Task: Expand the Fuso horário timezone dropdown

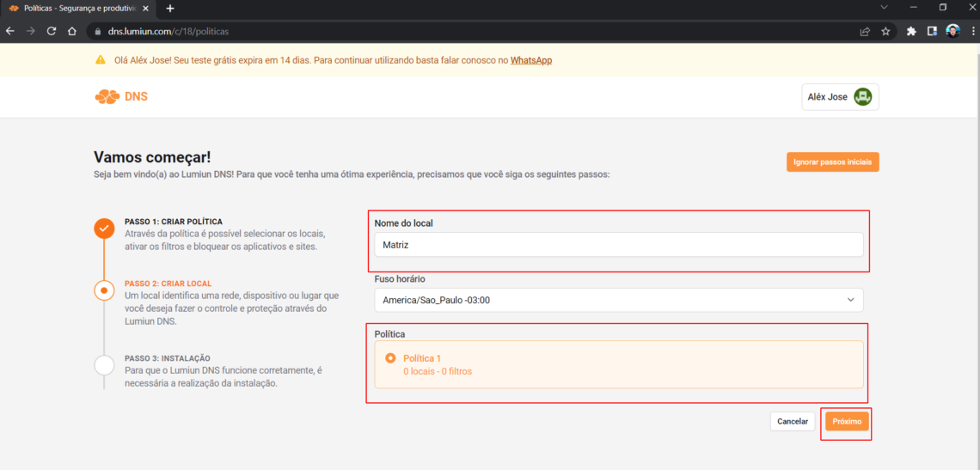Action: [619, 300]
